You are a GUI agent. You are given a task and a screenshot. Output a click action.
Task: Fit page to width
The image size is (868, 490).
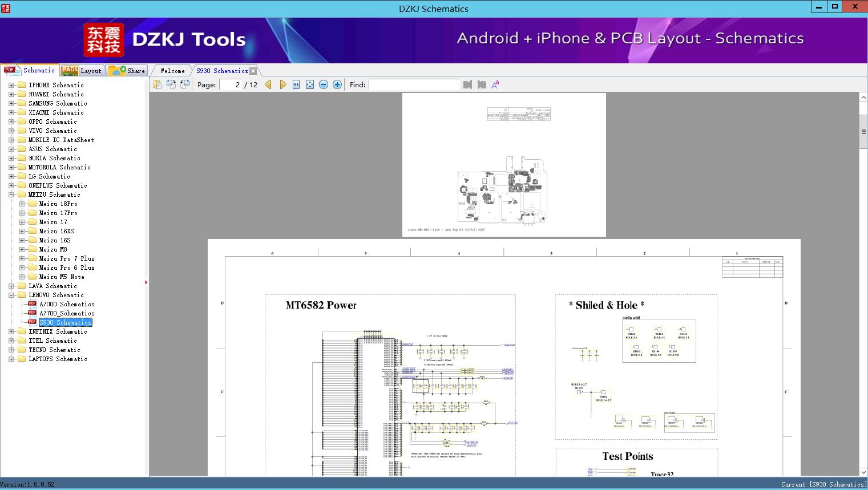point(296,84)
